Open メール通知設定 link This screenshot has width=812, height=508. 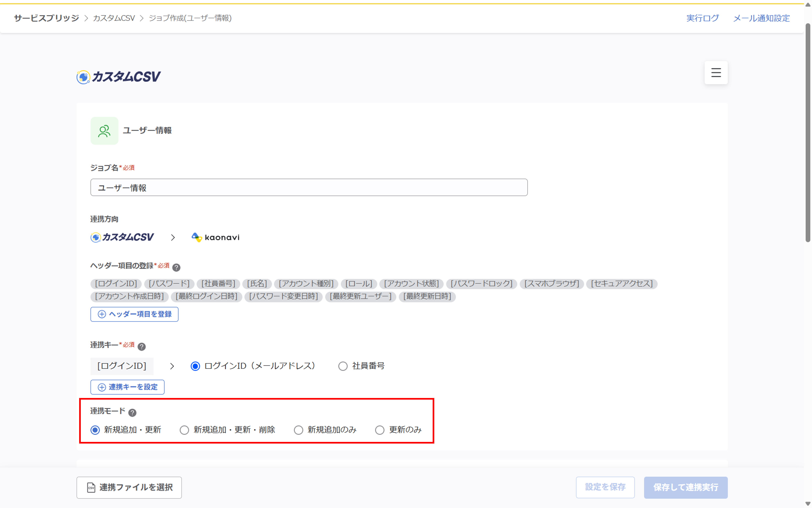761,18
